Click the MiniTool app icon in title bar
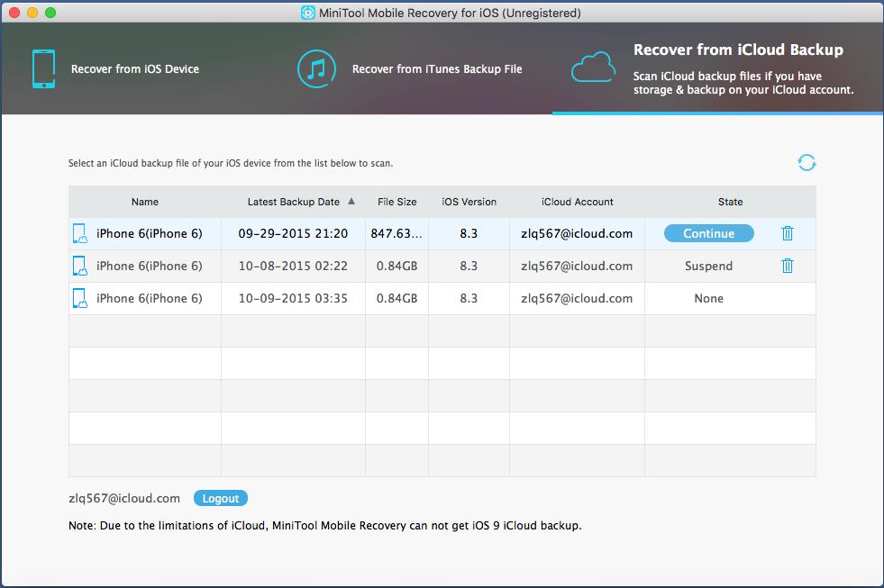The height and width of the screenshot is (588, 884). [308, 13]
